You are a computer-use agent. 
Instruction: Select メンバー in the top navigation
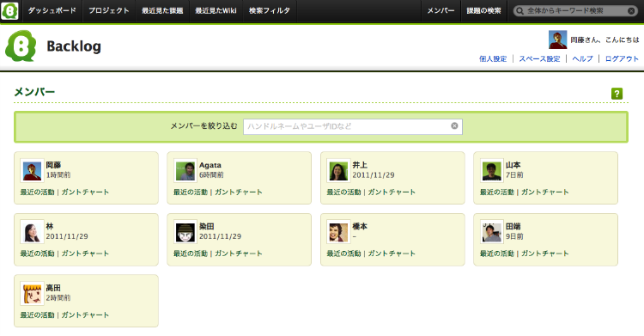440,10
